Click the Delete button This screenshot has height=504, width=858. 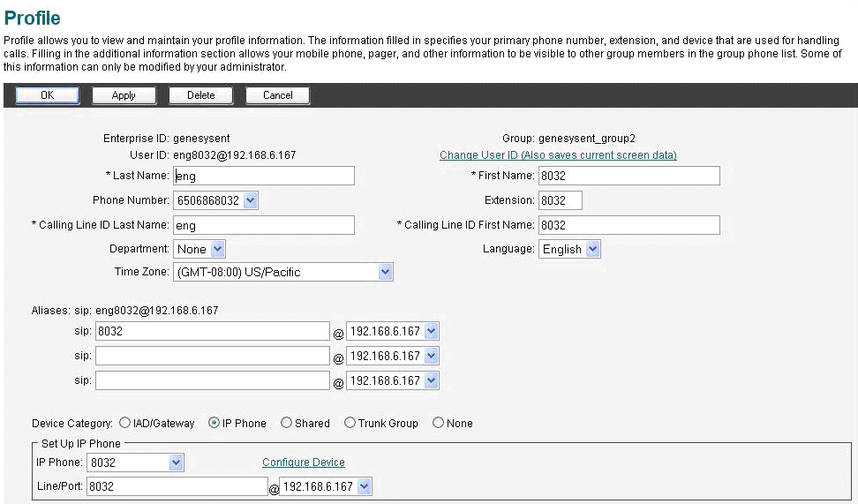coord(200,95)
